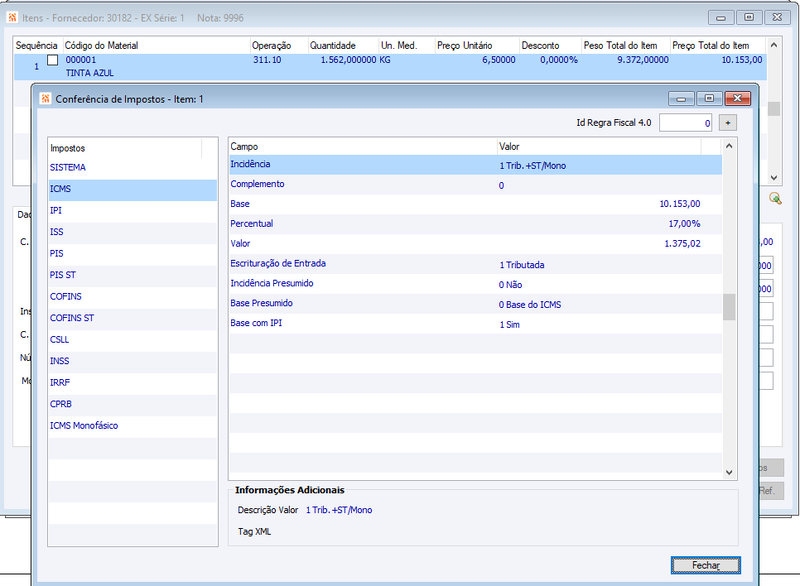Select the Incidência Presumido row
This screenshot has height=586, width=800.
pyautogui.click(x=476, y=284)
